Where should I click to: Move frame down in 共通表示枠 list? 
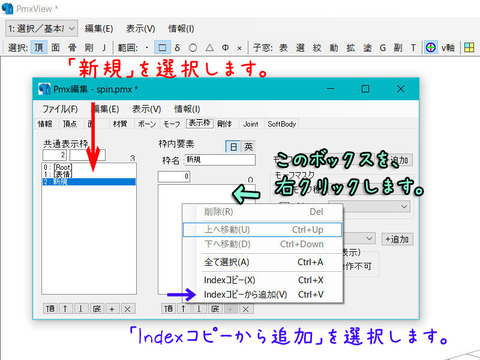(x=80, y=309)
